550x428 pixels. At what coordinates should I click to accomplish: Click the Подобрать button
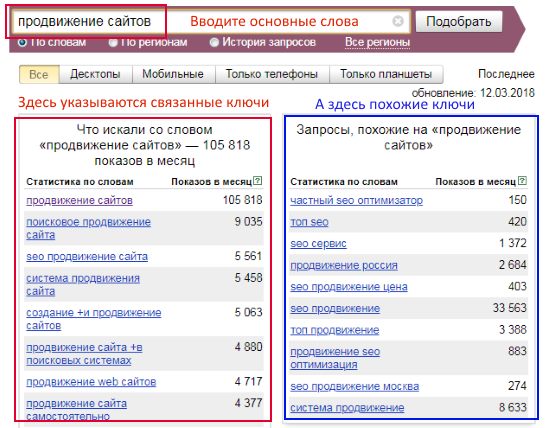(x=459, y=21)
